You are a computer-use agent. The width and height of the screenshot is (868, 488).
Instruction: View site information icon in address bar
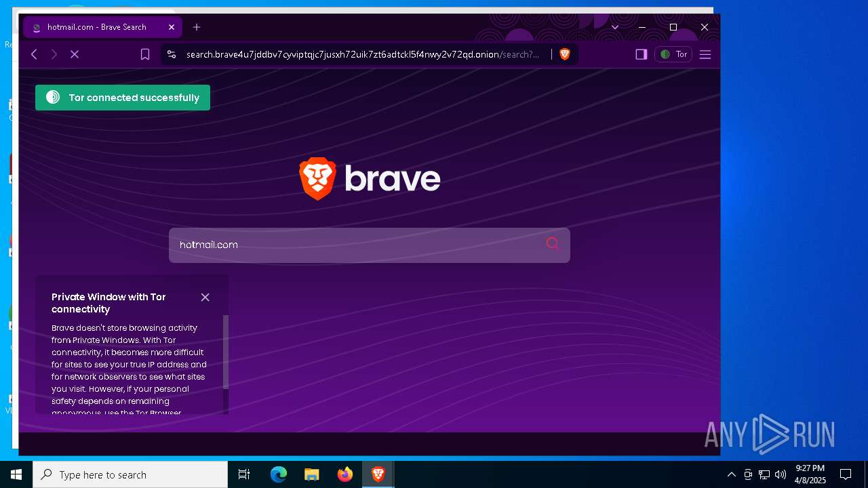172,54
